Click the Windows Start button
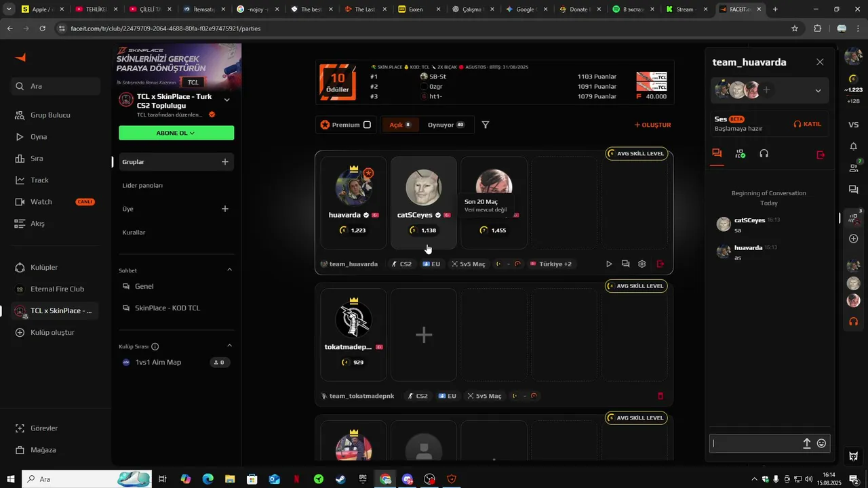Screen dimensions: 868x488 10,479
